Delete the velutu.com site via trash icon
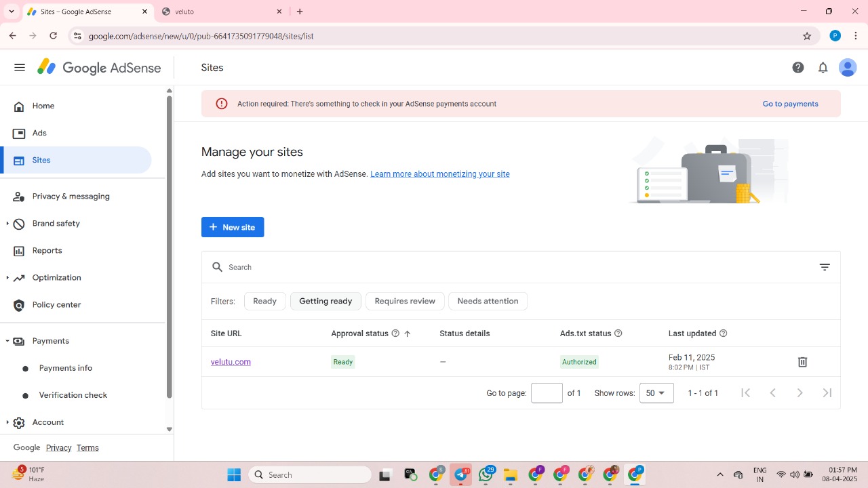Screen dimensions: 868x488 (802, 362)
